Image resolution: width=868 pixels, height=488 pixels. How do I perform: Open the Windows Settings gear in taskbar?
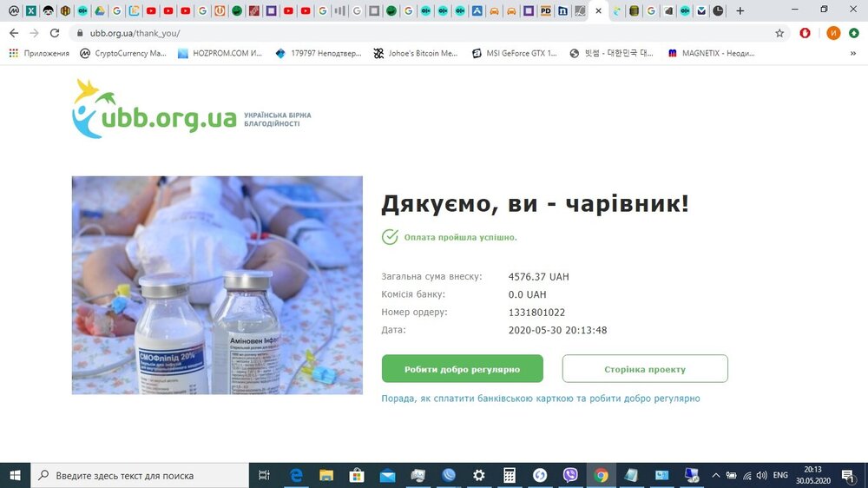479,475
